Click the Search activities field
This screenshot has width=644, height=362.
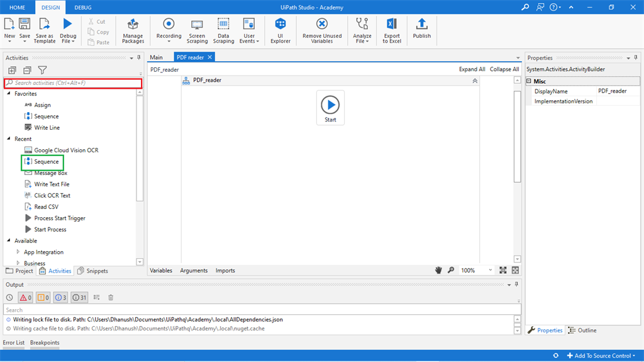pos(73,83)
